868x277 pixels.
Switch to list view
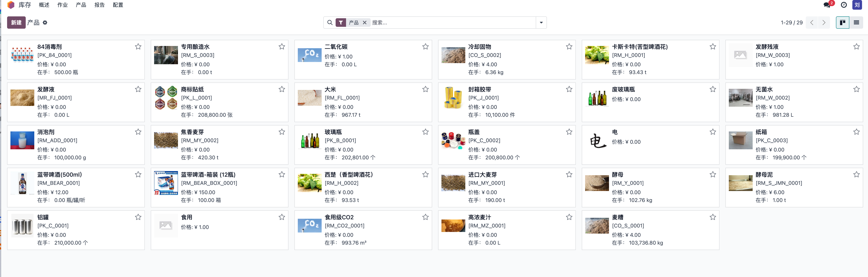tap(856, 23)
